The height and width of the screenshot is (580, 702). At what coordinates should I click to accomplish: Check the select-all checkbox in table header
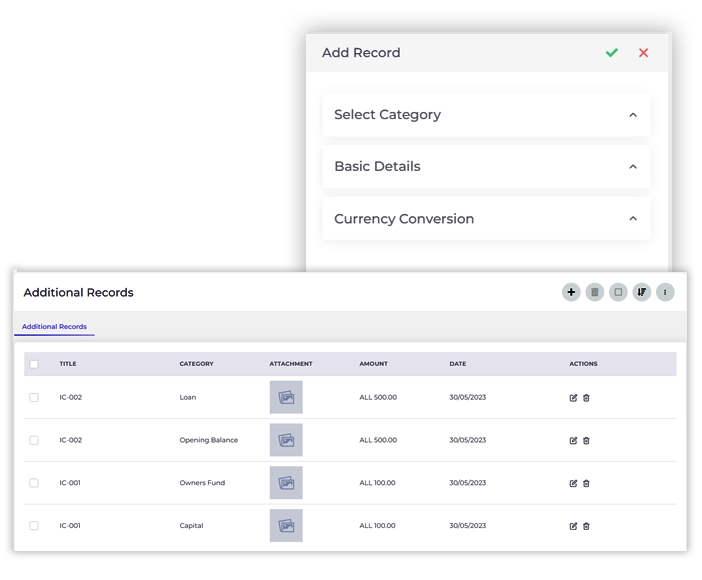[x=34, y=364]
